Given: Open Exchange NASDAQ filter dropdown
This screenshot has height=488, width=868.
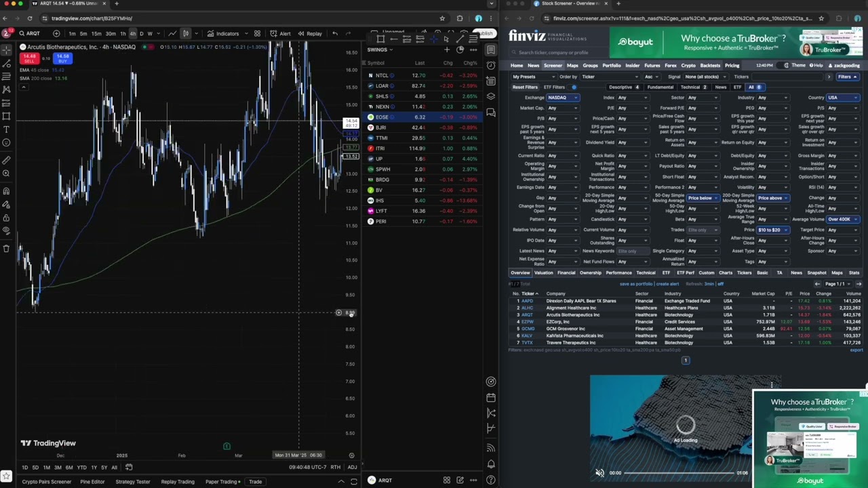Looking at the screenshot, I should coord(563,98).
